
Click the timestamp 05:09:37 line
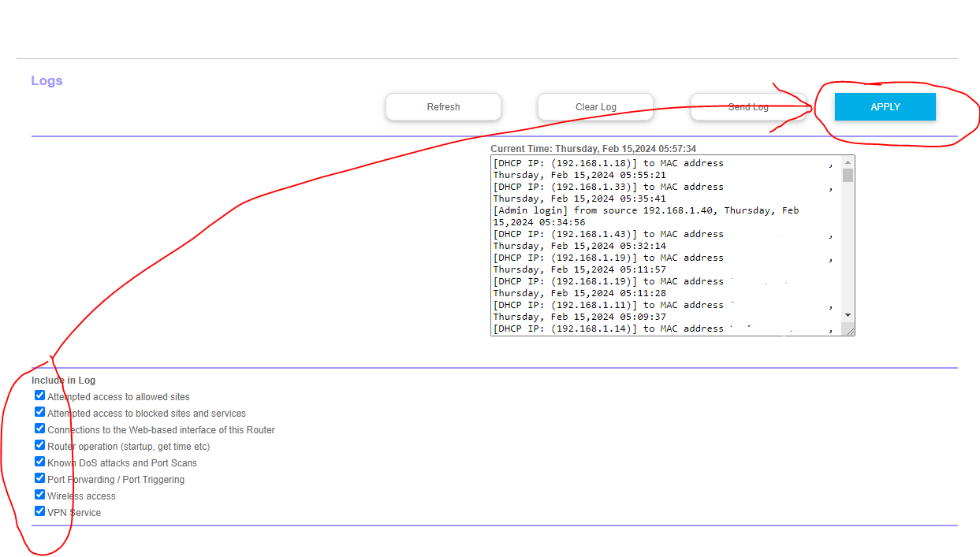tap(579, 317)
